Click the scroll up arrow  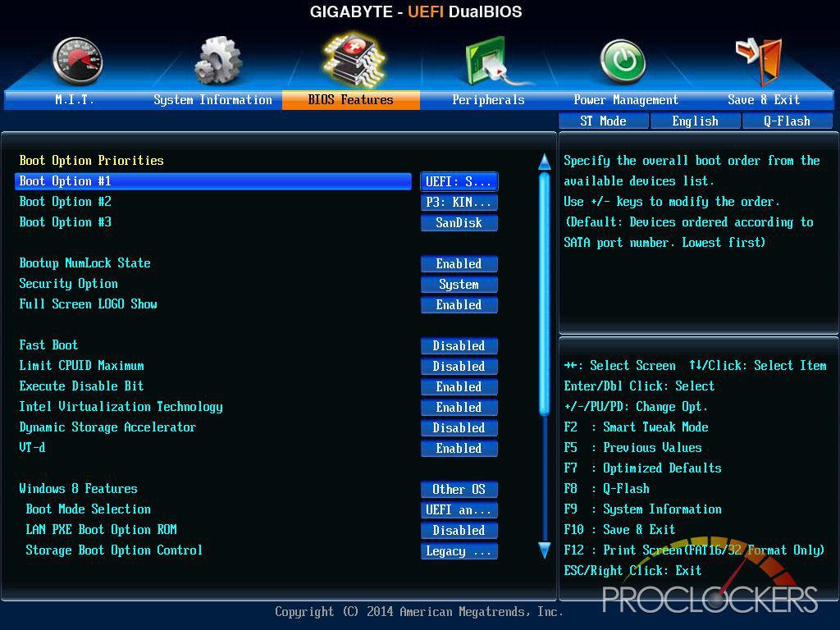545,162
